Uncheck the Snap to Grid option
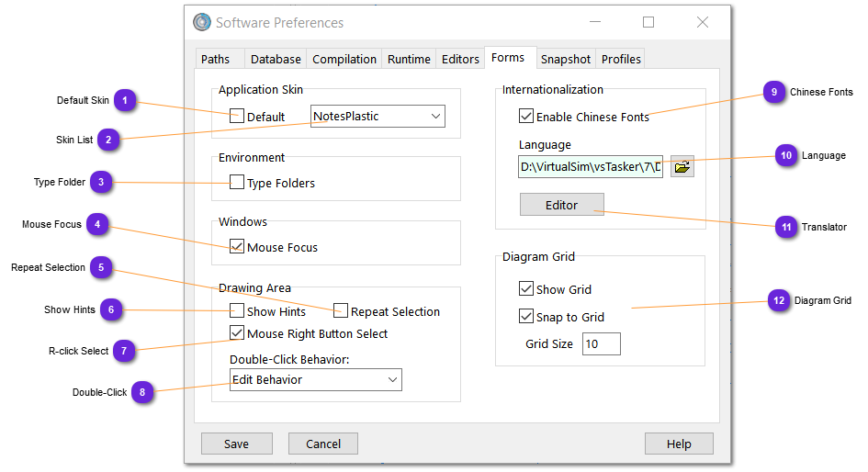 coord(526,317)
